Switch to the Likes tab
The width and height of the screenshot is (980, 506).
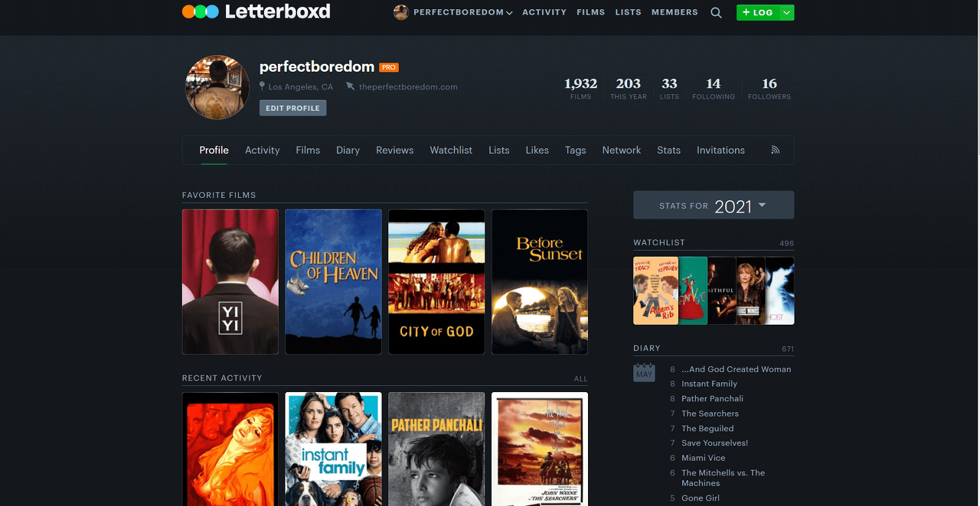coord(537,150)
